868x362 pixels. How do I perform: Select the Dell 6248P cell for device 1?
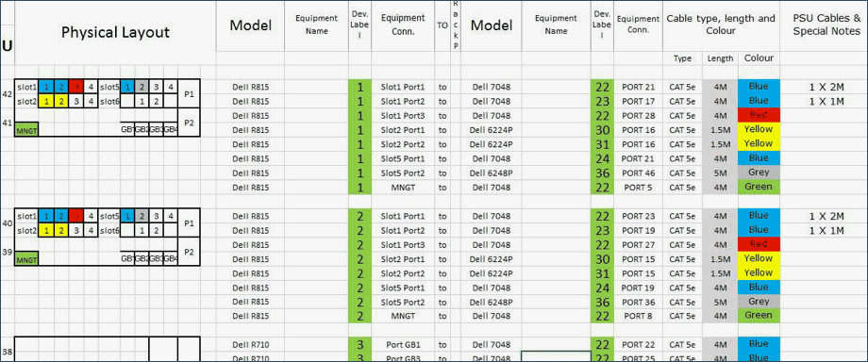point(491,173)
